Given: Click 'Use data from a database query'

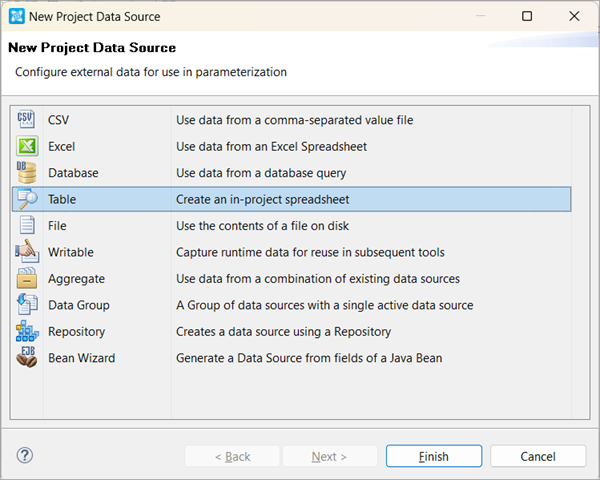Looking at the screenshot, I should pos(261,173).
